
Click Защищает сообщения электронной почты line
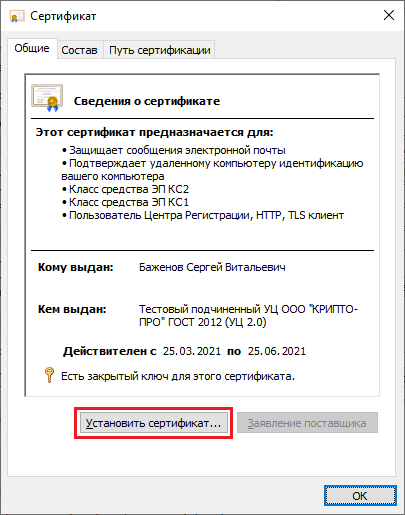[174, 150]
